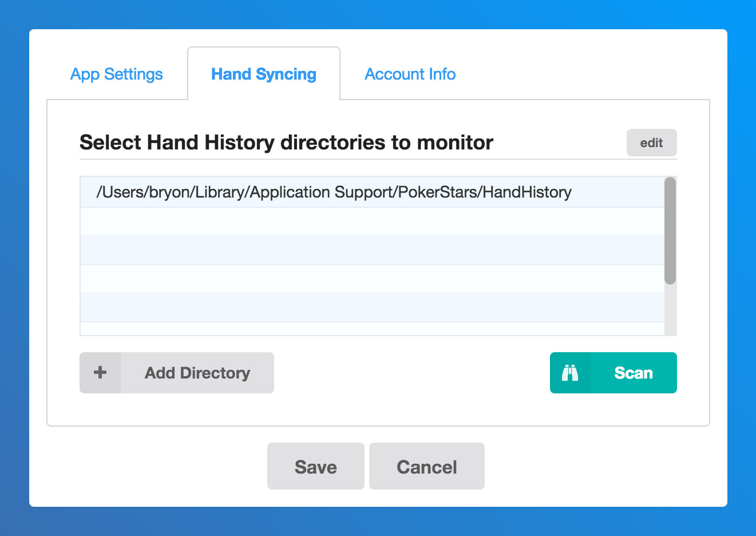Click the edit button
Screen dimensions: 756x536
point(651,143)
